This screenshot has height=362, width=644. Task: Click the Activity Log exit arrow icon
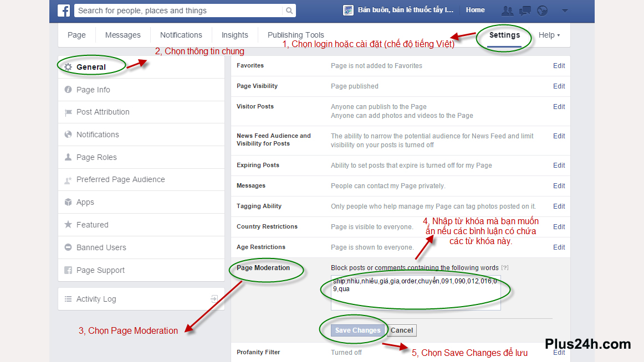(x=214, y=299)
